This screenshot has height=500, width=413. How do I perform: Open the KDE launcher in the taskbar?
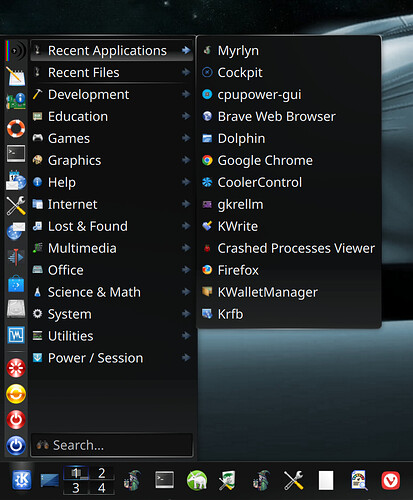coord(22,480)
